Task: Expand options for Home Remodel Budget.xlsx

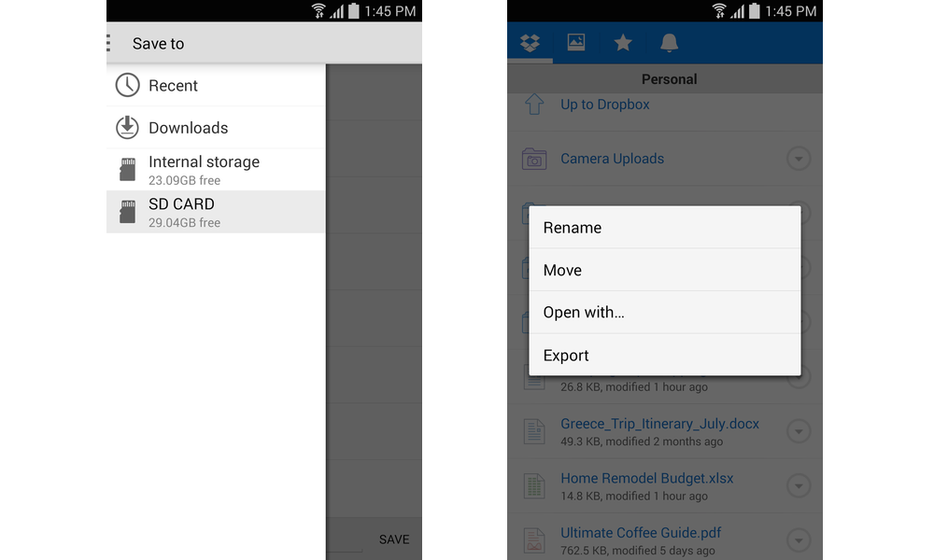Action: click(798, 485)
